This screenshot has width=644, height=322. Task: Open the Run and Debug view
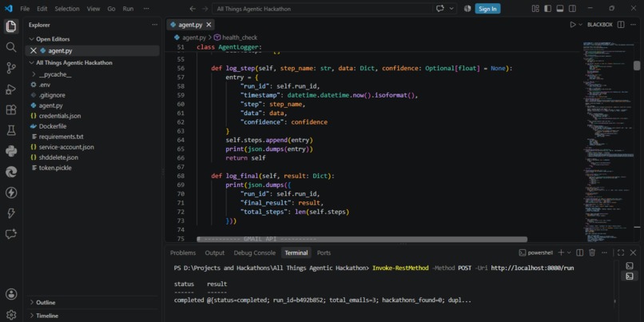tap(11, 89)
